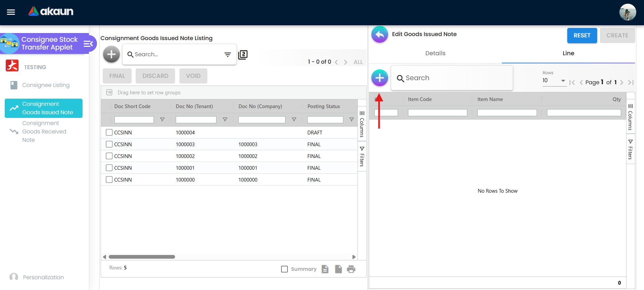Click the Line Search field
644x290 pixels.
pos(452,78)
